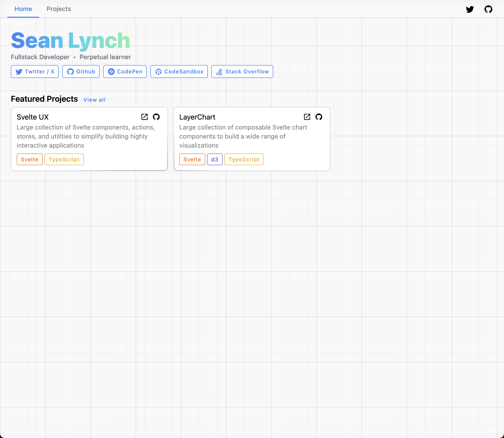Open the external link icon on the LayerChart card
Viewport: 504px width, 438px height.
307,117
